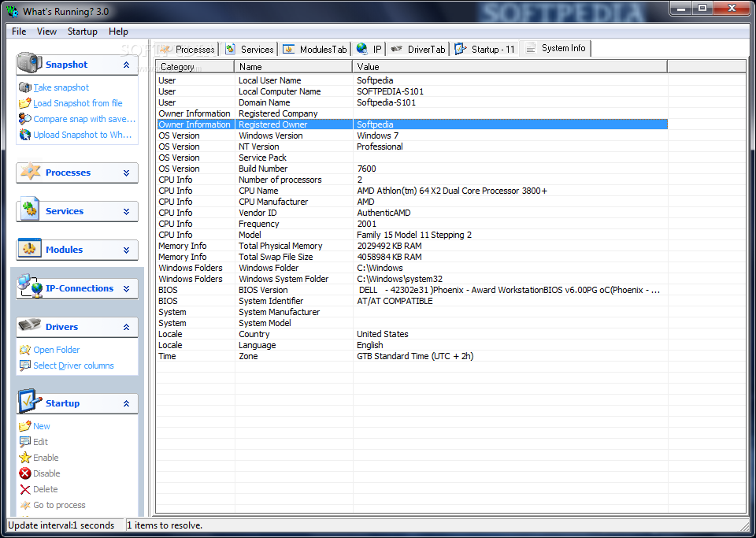Select the CPU Name row

point(412,191)
